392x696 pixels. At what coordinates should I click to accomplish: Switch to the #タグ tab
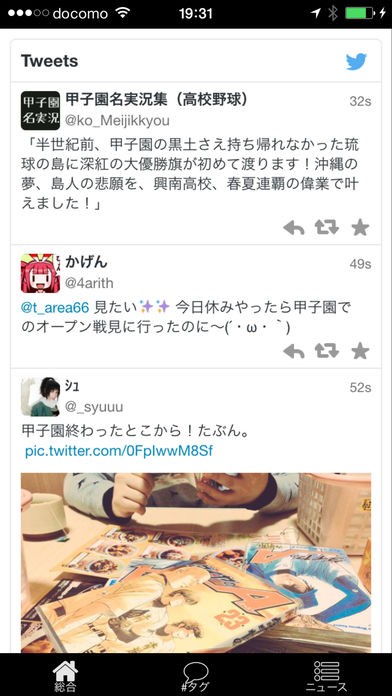[x=196, y=676]
